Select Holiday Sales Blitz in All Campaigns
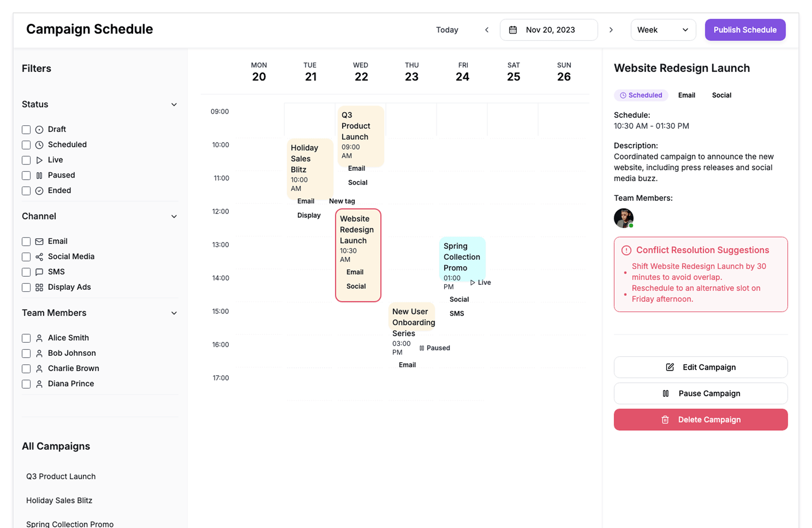The height and width of the screenshot is (528, 812). pos(59,500)
